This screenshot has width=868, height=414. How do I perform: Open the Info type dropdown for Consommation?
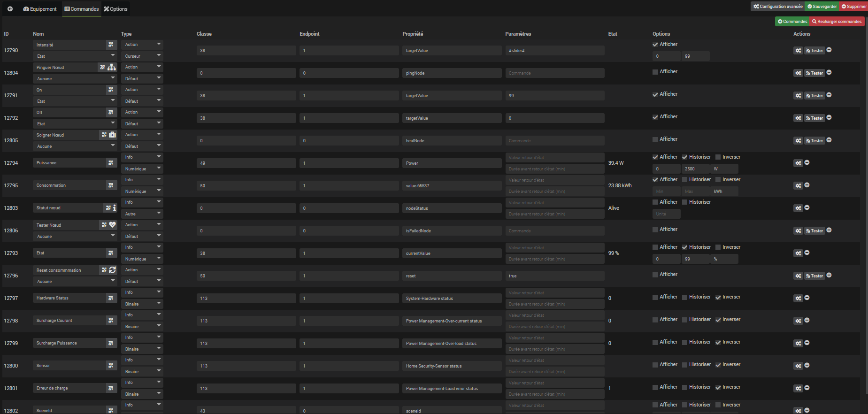(x=142, y=180)
